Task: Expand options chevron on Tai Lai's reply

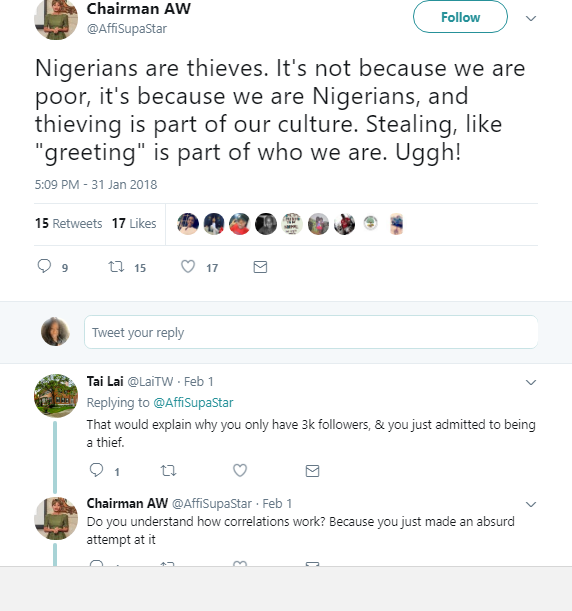Action: [531, 382]
